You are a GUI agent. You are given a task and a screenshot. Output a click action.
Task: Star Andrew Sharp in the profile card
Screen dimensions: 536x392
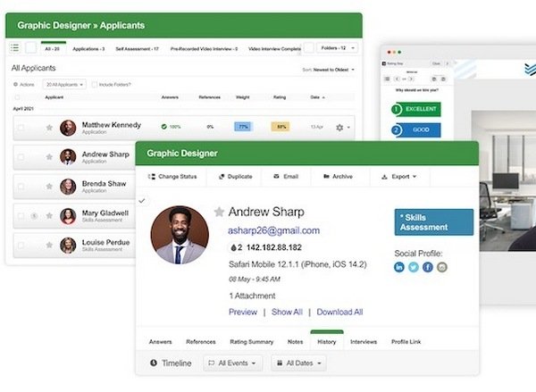pos(219,212)
